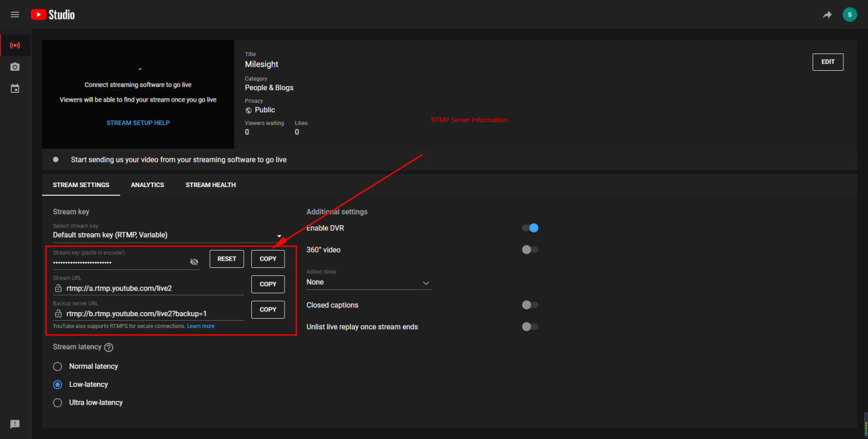Select Low-latency radio option
The image size is (868, 439).
tap(57, 384)
